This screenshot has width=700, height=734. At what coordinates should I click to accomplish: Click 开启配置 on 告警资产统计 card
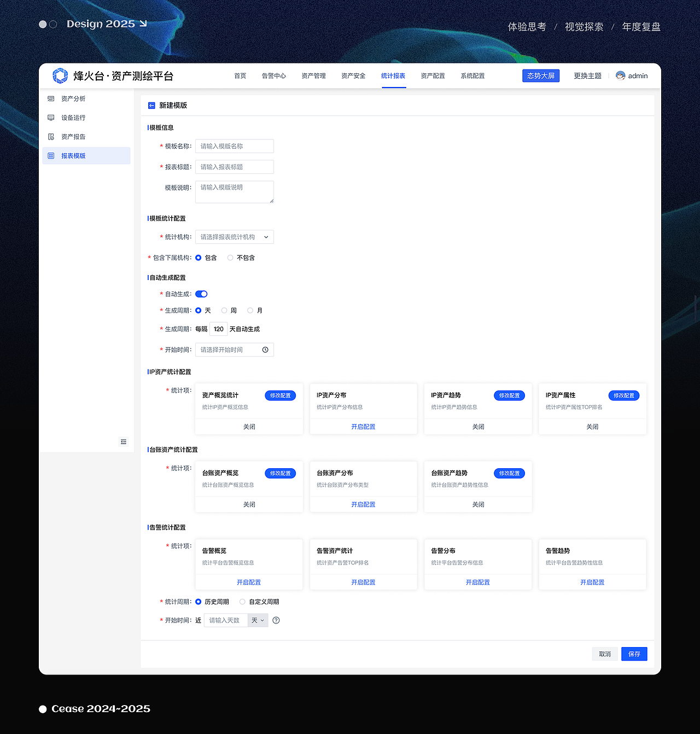coord(363,582)
